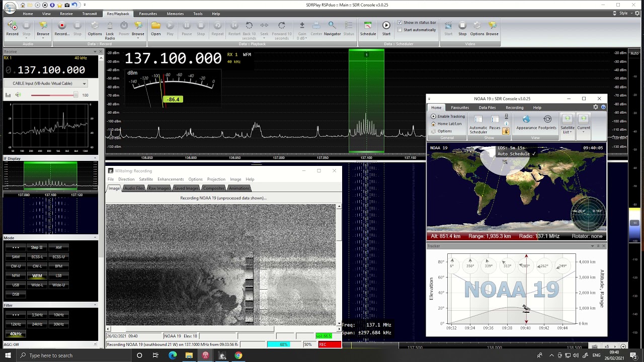Viewport: 644px width, 362px height.
Task: Enable 'Start automatically' checkbox
Action: [x=399, y=30]
